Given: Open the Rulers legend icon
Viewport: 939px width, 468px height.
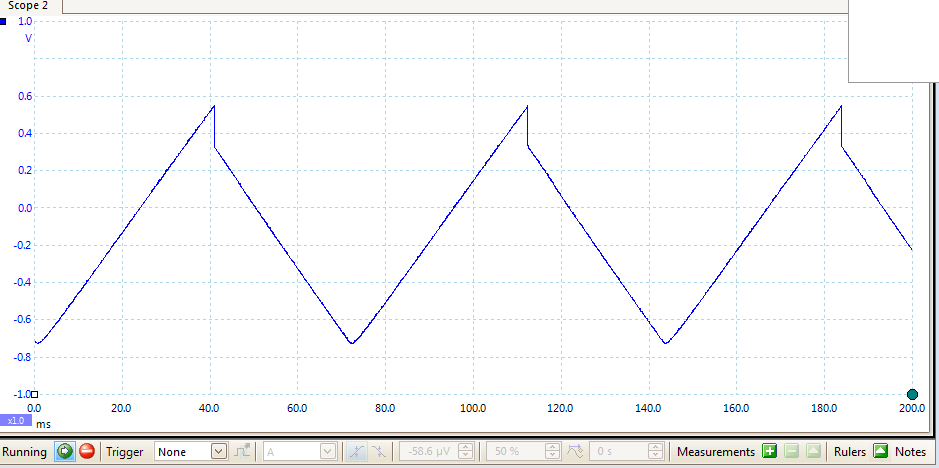Looking at the screenshot, I should tap(880, 452).
